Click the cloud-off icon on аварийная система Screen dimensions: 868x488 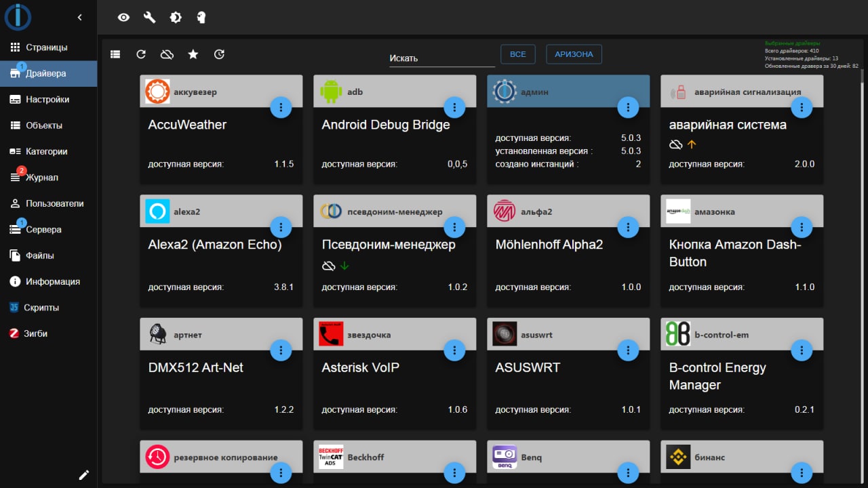[675, 144]
